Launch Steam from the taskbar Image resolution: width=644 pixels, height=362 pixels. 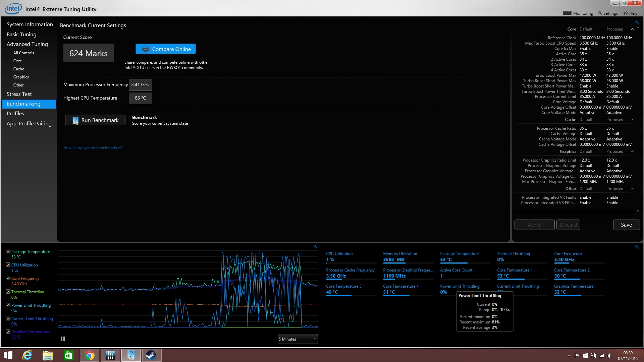pos(151,355)
